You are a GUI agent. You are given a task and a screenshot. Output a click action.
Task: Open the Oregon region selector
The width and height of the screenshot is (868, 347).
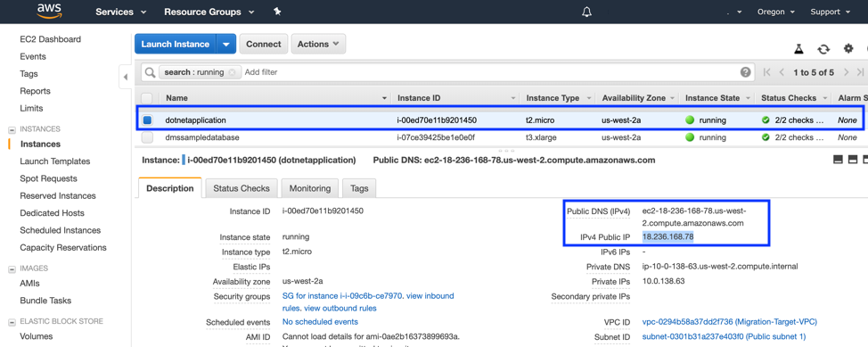coord(775,12)
